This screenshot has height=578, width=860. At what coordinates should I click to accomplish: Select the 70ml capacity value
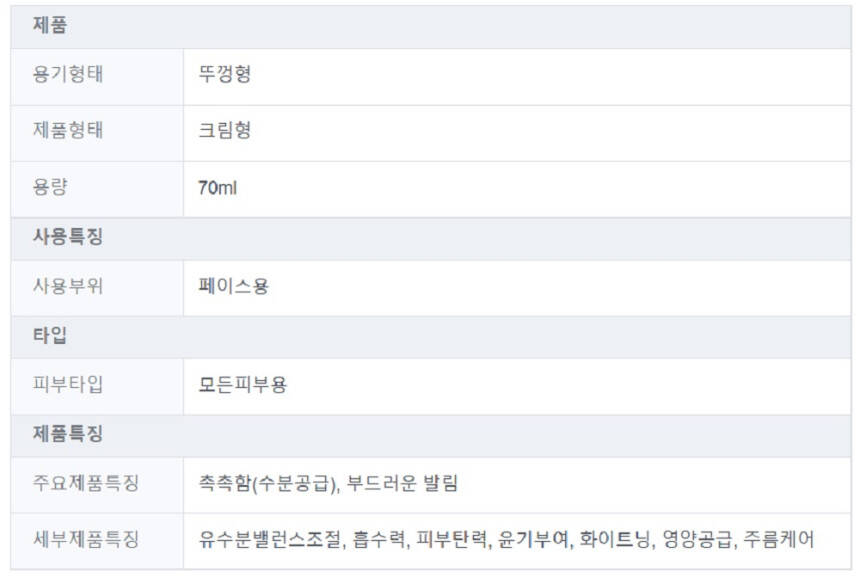[x=217, y=187]
